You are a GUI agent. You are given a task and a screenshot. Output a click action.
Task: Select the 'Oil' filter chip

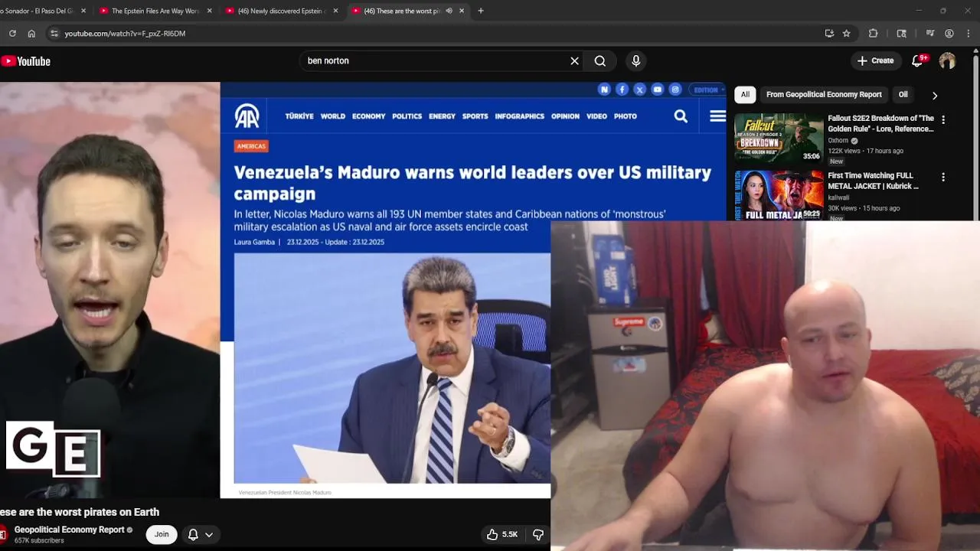pyautogui.click(x=903, y=95)
